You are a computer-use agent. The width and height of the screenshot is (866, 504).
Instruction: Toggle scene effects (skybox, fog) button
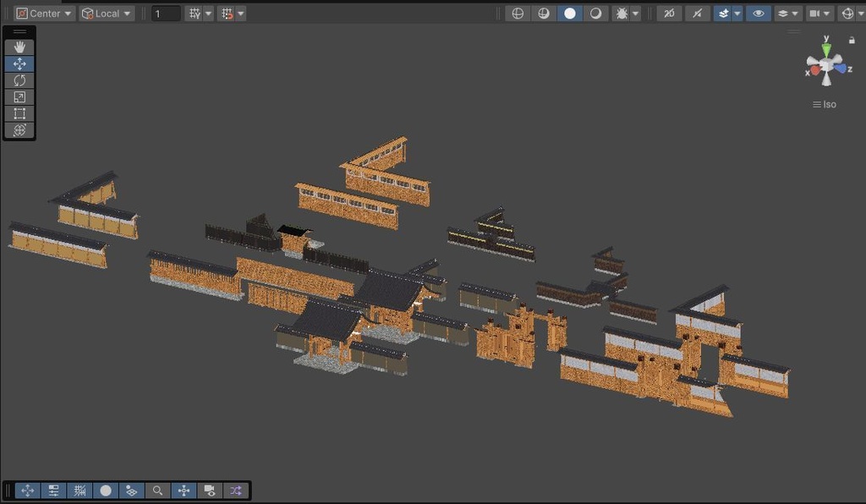[x=723, y=14]
